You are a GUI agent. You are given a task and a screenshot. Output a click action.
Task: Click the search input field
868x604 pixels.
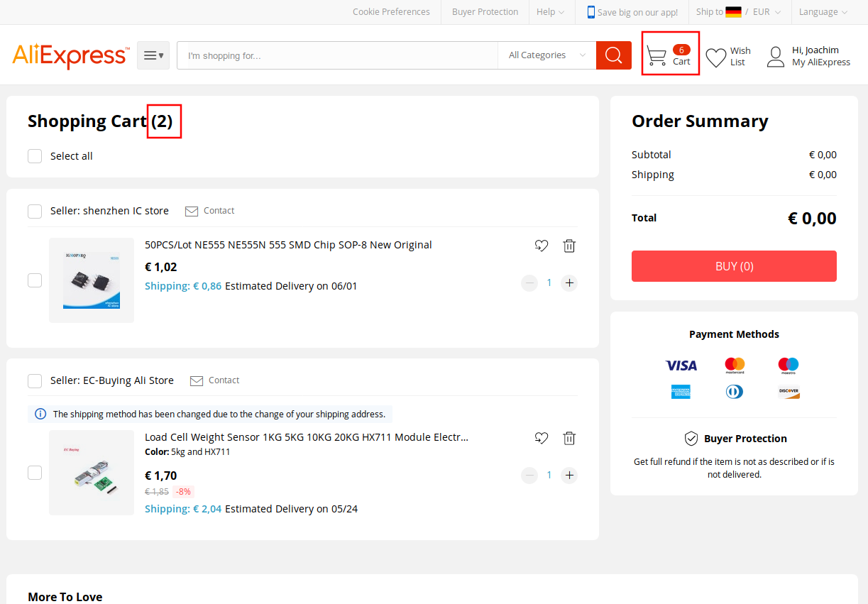click(338, 55)
